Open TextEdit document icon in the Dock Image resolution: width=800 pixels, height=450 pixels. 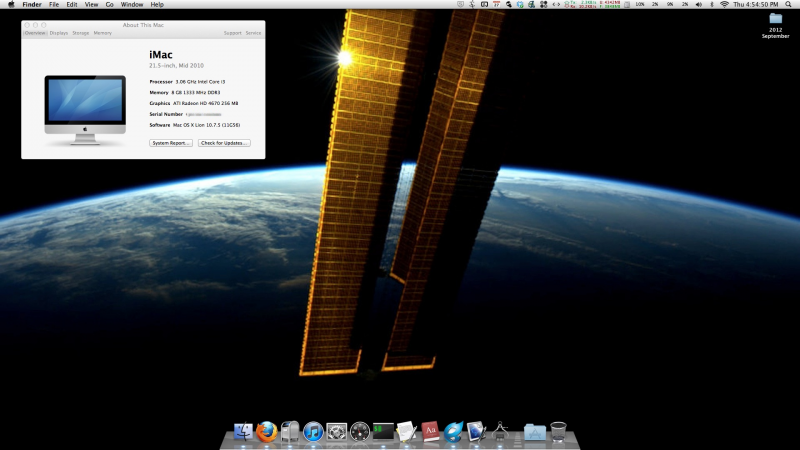click(x=406, y=432)
